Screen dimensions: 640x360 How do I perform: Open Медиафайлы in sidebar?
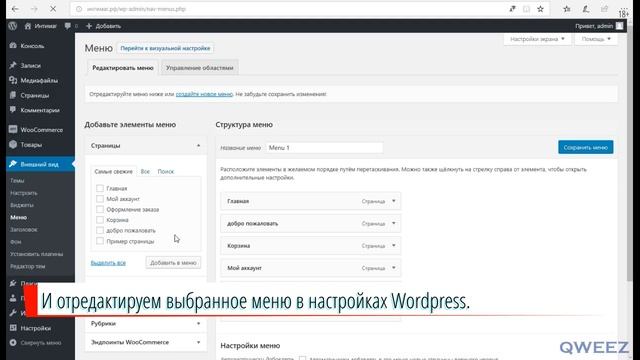[40, 80]
